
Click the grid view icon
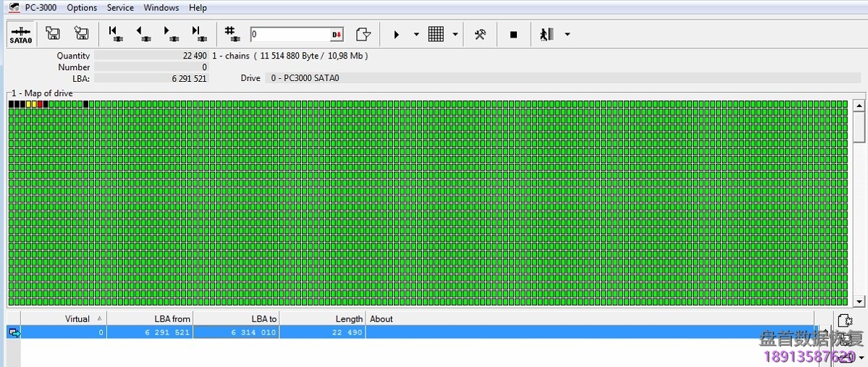point(437,34)
